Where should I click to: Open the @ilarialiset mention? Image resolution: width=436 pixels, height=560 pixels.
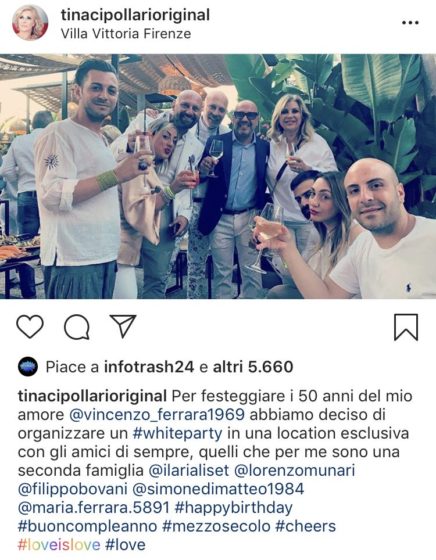tap(189, 470)
